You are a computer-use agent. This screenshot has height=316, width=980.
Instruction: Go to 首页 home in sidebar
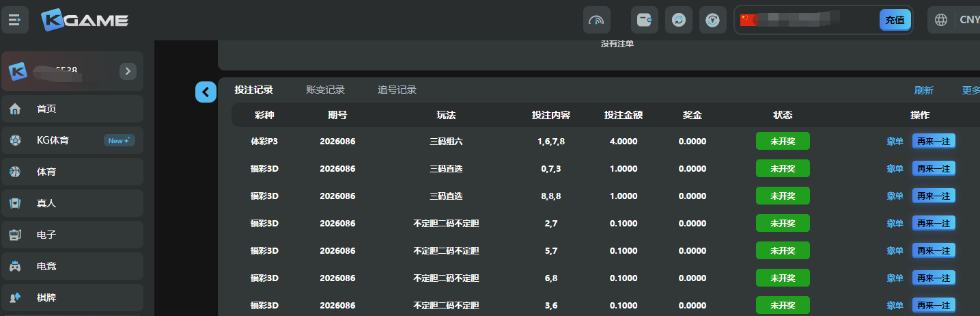[x=72, y=109]
